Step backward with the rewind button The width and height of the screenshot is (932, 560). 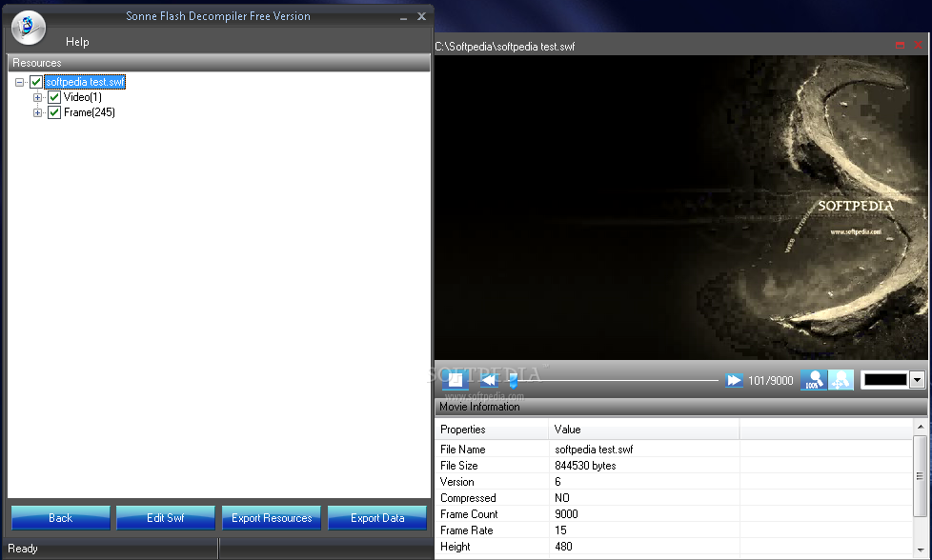[x=488, y=380]
